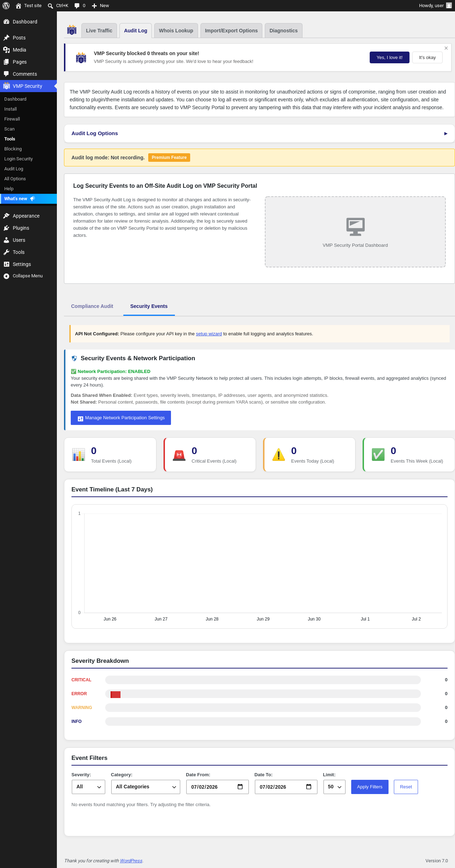The height and width of the screenshot is (868, 455).
Task: Expand the Audit Log Options panel
Action: click(x=259, y=133)
